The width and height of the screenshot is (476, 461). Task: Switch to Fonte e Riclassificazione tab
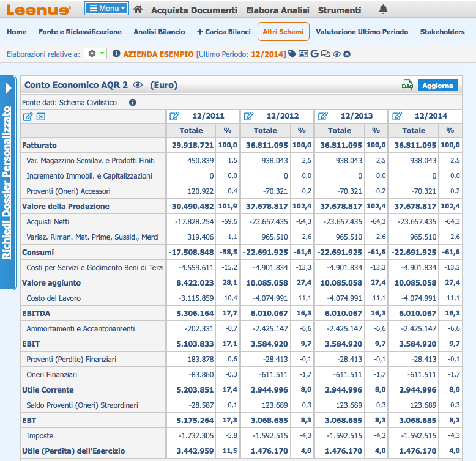point(80,32)
